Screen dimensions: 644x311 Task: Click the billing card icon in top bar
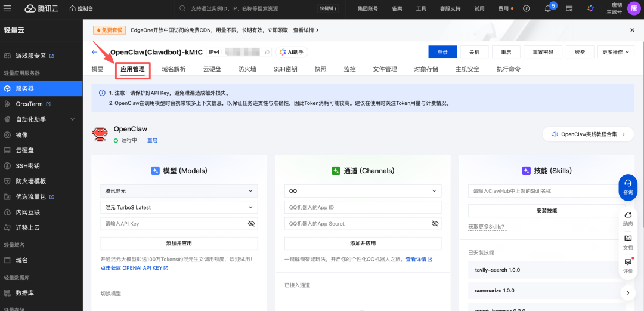[x=569, y=8]
